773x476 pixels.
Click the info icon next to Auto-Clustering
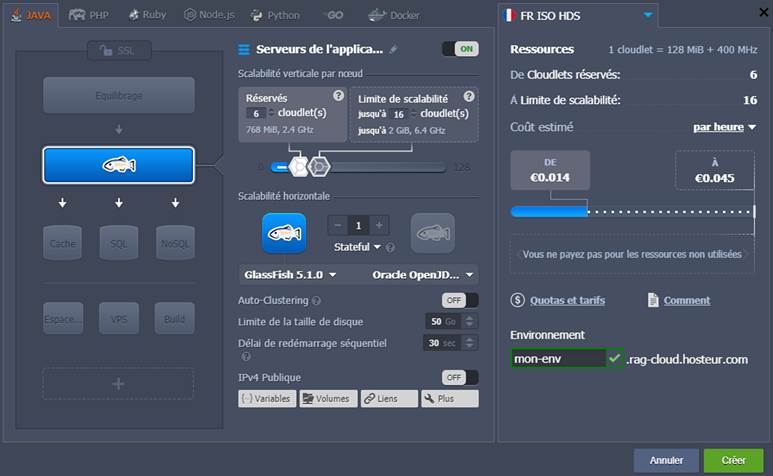coord(316,300)
